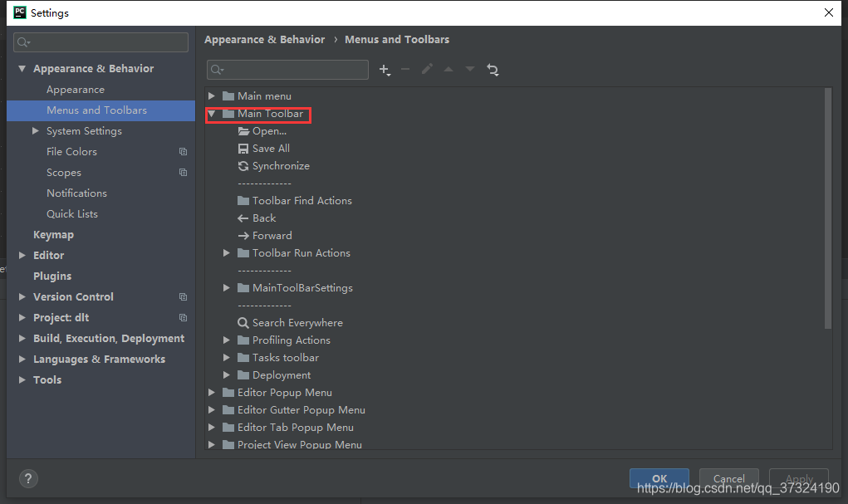The height and width of the screenshot is (504, 848).
Task: Click the actions filter input field
Action: pos(287,70)
